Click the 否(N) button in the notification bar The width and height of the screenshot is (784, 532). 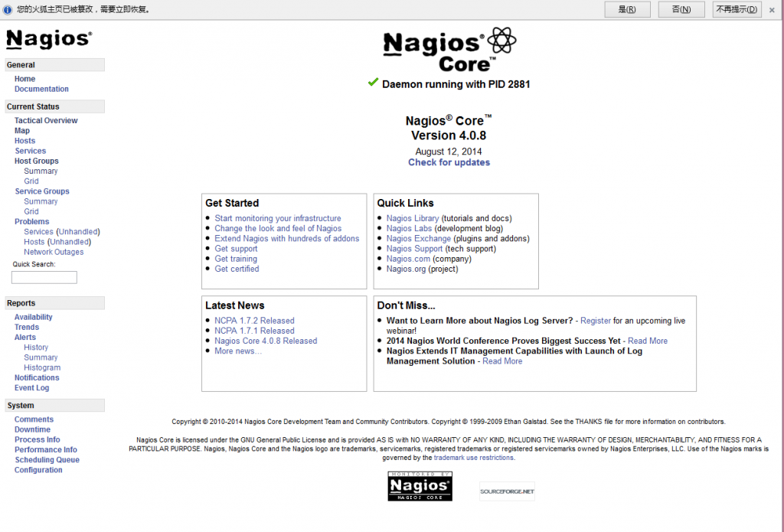[x=681, y=9]
